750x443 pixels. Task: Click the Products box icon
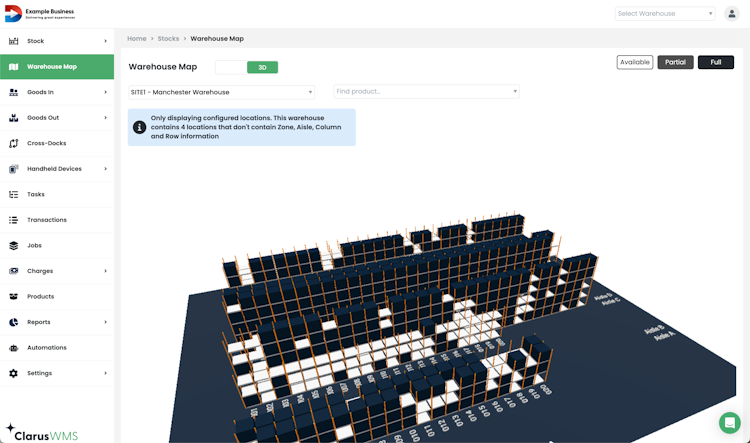tap(13, 297)
